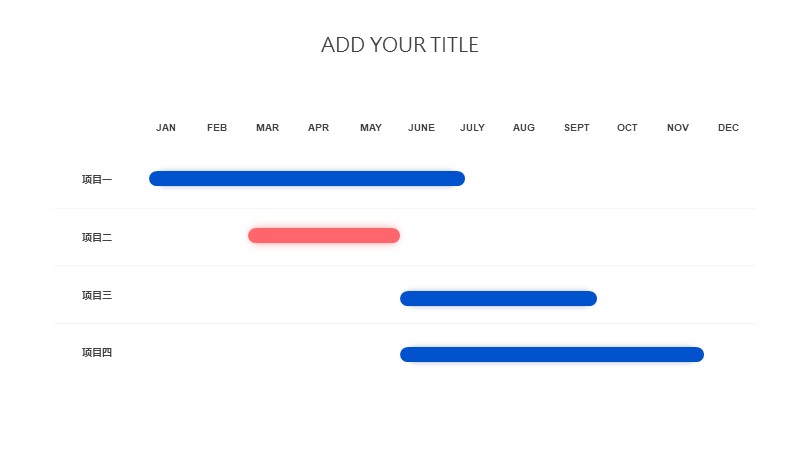Select the blue 项目一 timeline bar
Image resolution: width=800 pixels, height=450 pixels.
point(307,179)
